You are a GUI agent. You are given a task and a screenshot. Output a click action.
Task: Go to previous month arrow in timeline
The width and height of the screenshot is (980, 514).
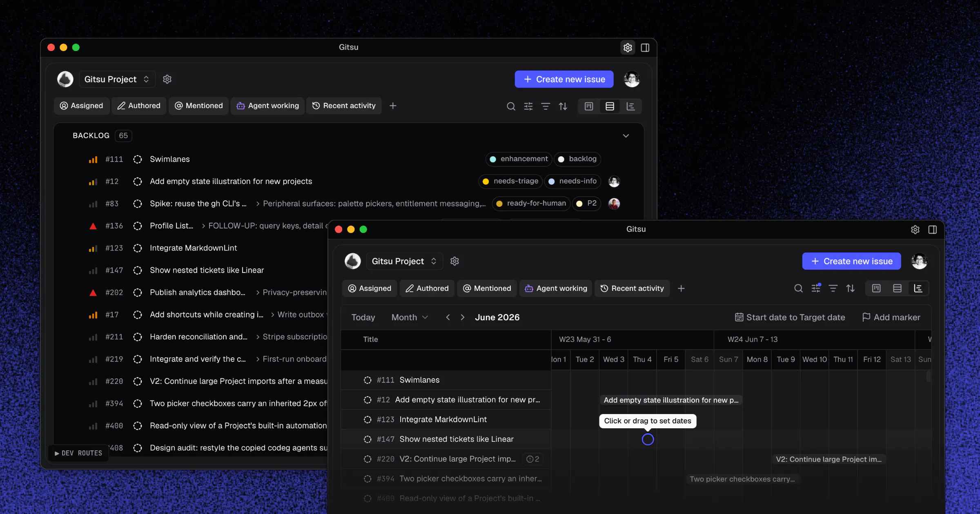pyautogui.click(x=448, y=317)
